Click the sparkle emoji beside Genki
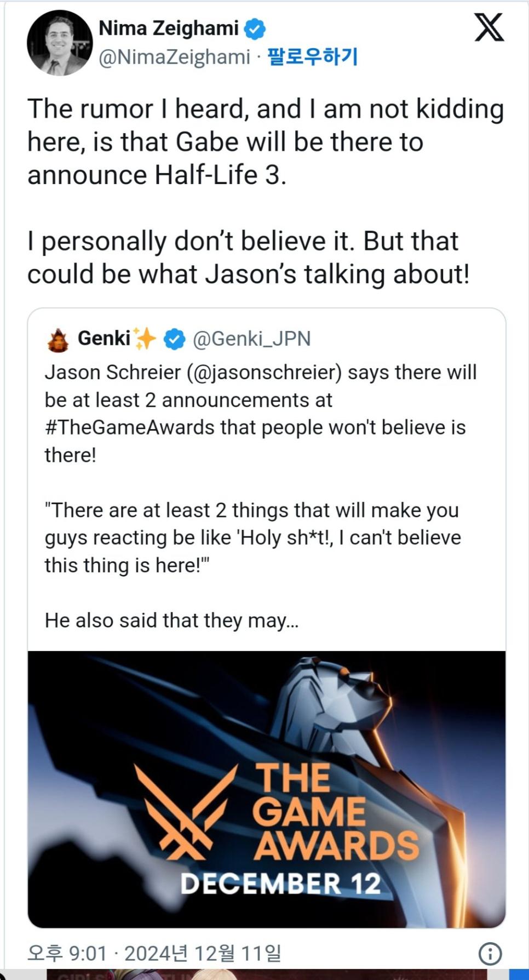This screenshot has width=529, height=980. [146, 338]
